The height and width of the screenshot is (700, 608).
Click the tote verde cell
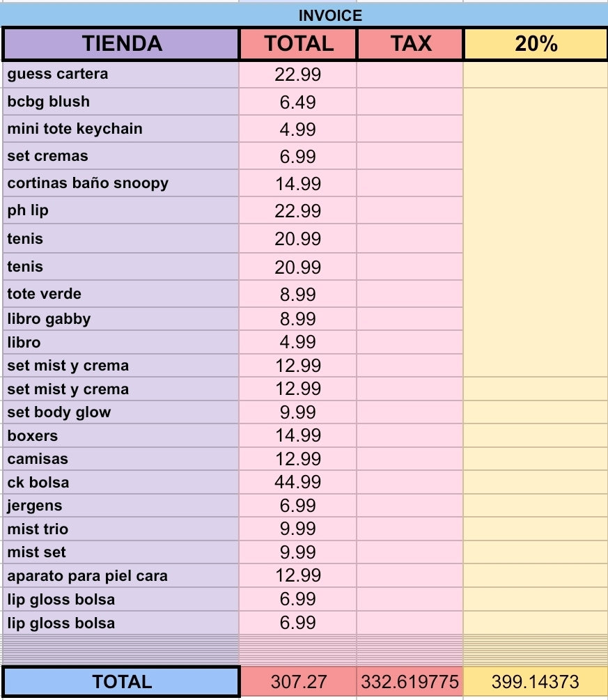[x=120, y=294]
